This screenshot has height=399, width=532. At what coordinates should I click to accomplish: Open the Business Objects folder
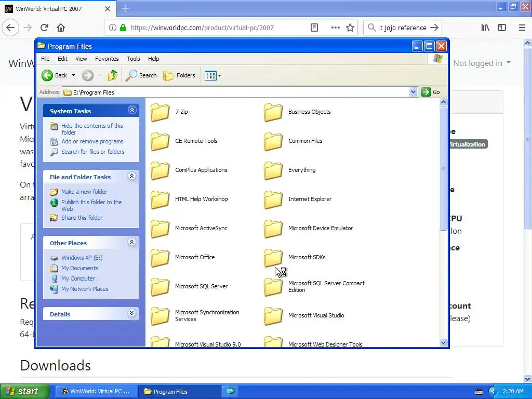297,112
